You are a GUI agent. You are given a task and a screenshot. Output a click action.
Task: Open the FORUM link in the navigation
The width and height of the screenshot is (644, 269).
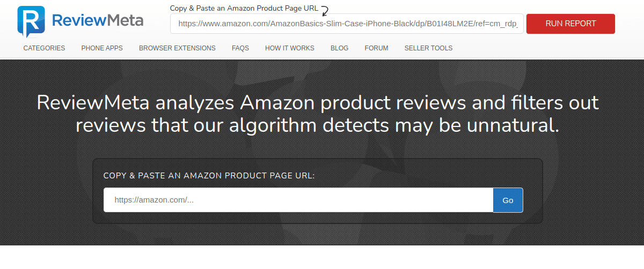(376, 48)
